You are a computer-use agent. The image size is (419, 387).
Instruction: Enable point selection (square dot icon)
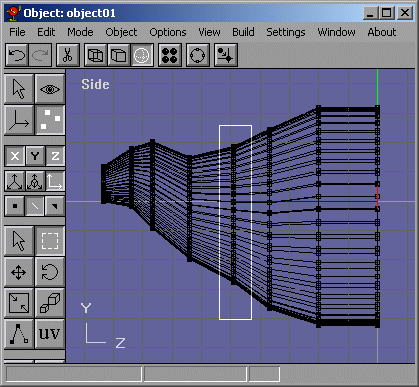[15, 206]
